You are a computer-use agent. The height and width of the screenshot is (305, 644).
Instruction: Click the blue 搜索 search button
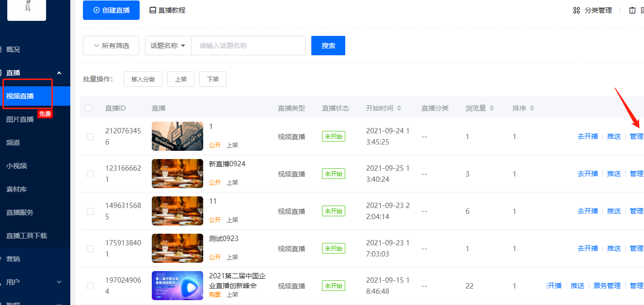[x=328, y=46]
